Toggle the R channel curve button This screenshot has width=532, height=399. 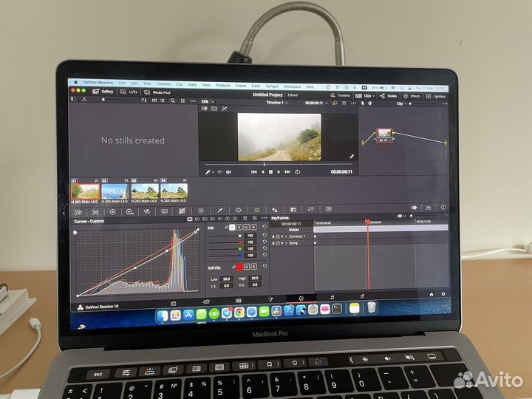pos(239,227)
